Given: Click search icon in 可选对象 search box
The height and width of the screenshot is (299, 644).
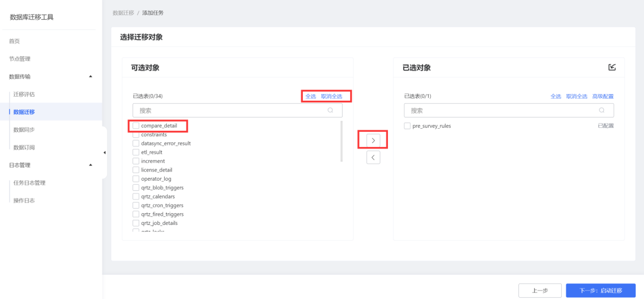Looking at the screenshot, I should click(x=330, y=110).
